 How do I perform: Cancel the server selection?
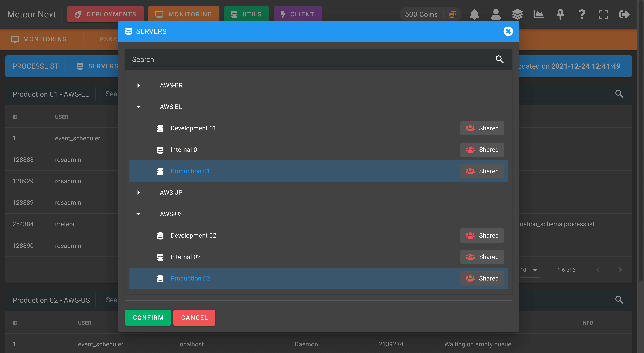click(x=194, y=318)
